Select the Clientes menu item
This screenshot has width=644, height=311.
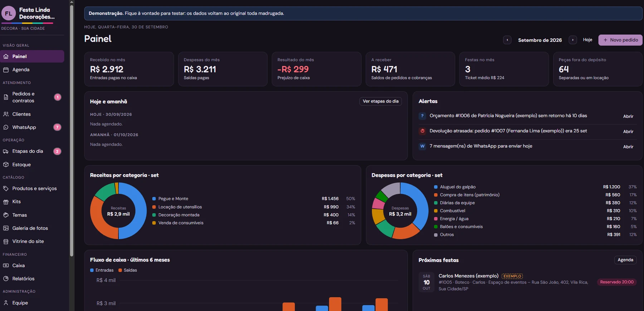pos(32,114)
